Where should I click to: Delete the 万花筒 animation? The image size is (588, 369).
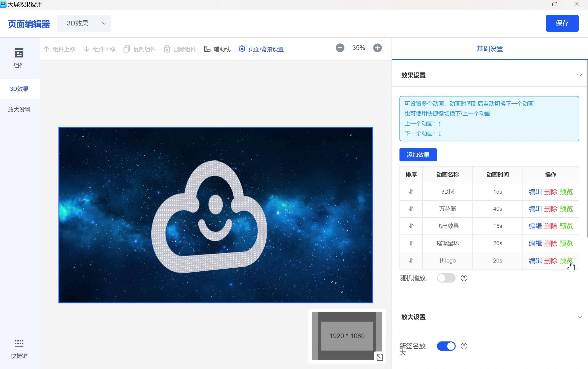tap(550, 209)
